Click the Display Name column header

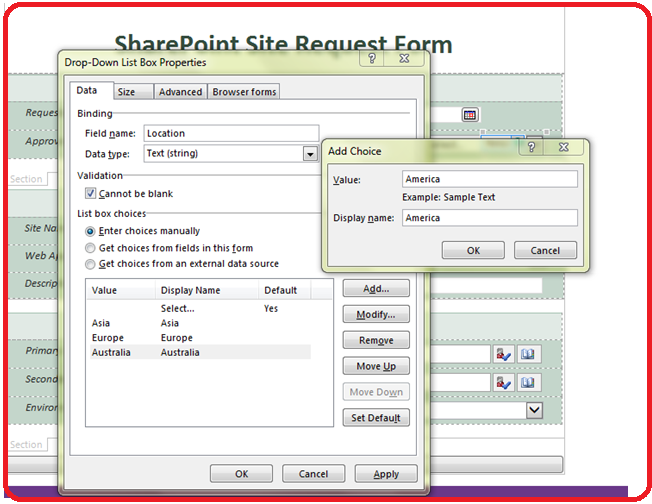(207, 290)
